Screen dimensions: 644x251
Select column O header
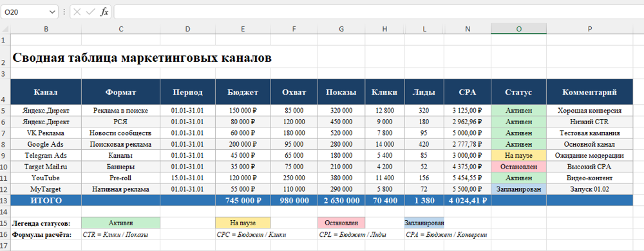518,29
